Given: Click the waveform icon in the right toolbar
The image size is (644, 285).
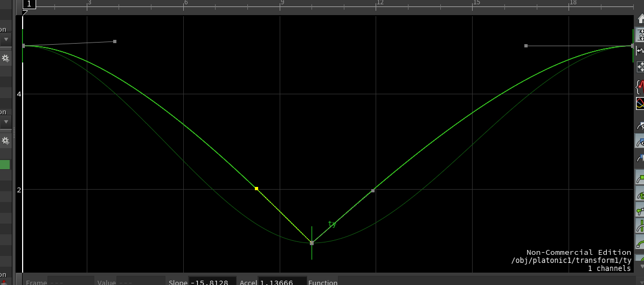Looking at the screenshot, I should [640, 51].
